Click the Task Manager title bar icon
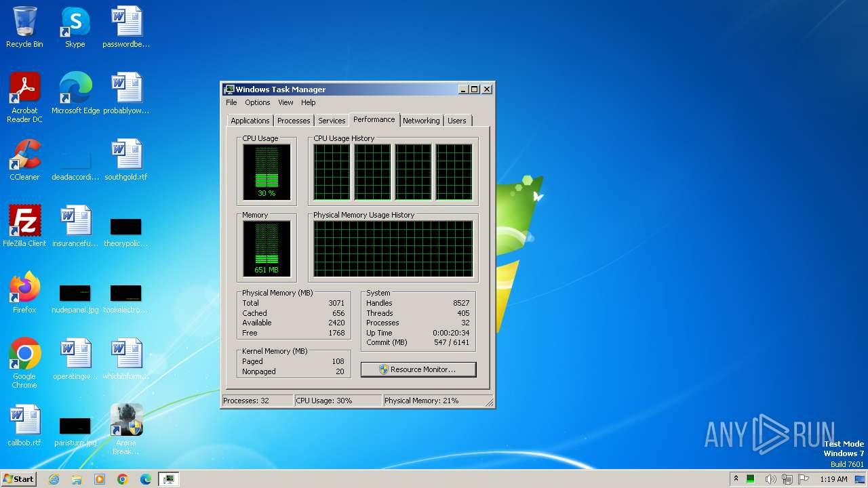868x488 pixels. [x=229, y=89]
